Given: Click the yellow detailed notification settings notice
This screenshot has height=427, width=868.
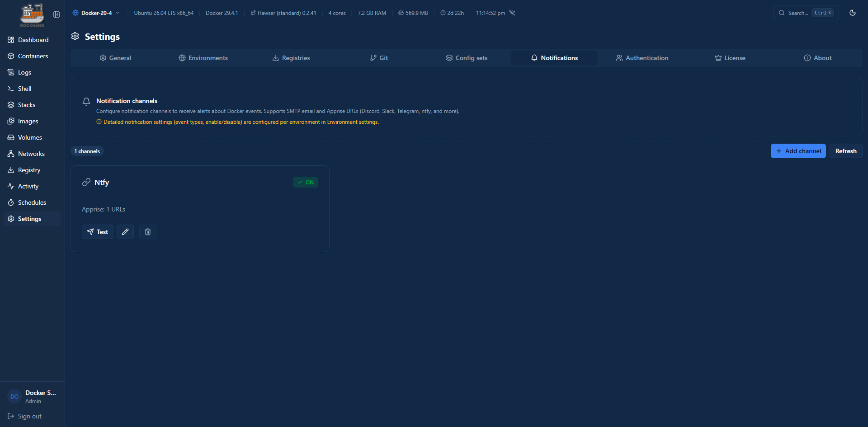Looking at the screenshot, I should click(238, 122).
